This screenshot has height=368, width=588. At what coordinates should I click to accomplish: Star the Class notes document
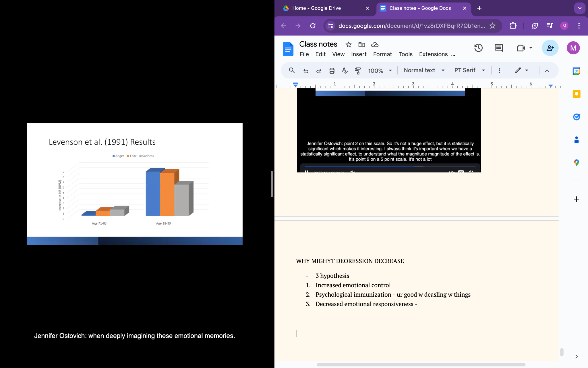(349, 45)
